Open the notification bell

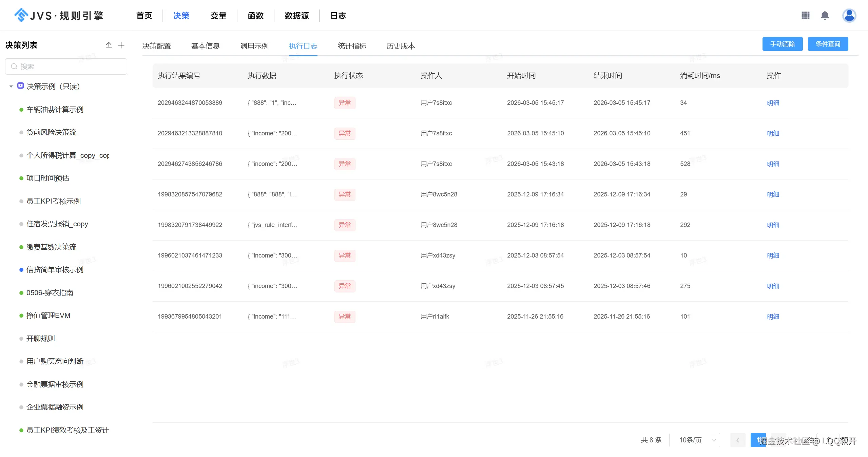(x=825, y=16)
